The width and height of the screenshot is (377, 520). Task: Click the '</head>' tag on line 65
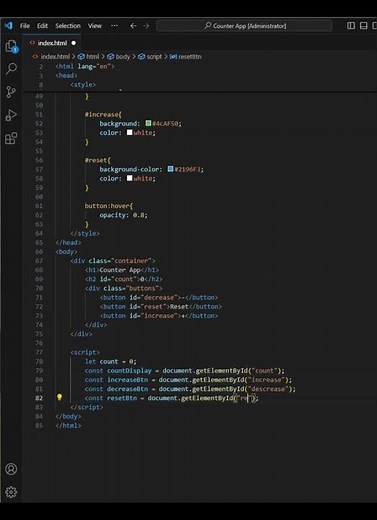click(x=68, y=242)
